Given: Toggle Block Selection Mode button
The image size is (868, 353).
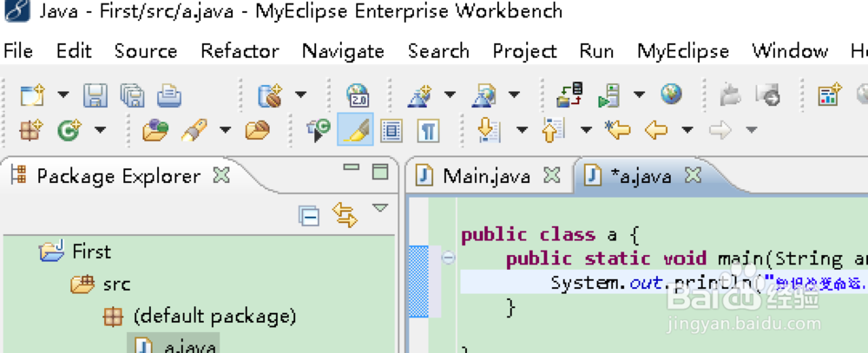Looking at the screenshot, I should [x=391, y=131].
